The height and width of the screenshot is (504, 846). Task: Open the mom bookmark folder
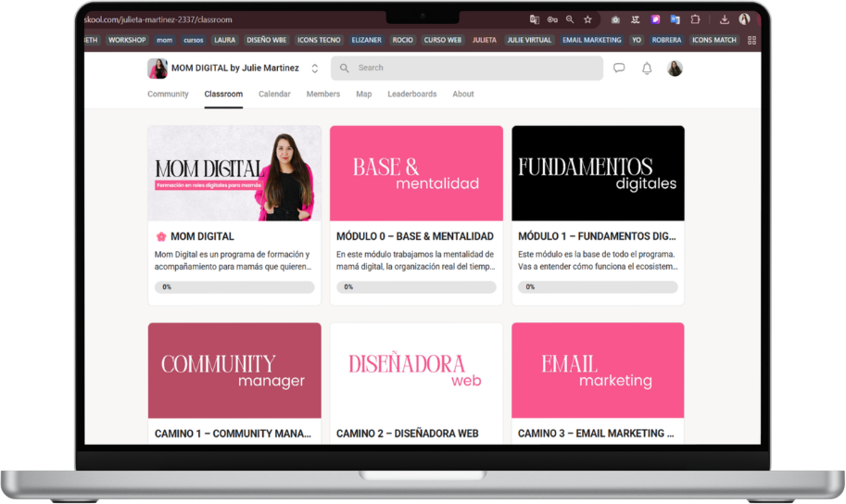pyautogui.click(x=165, y=40)
